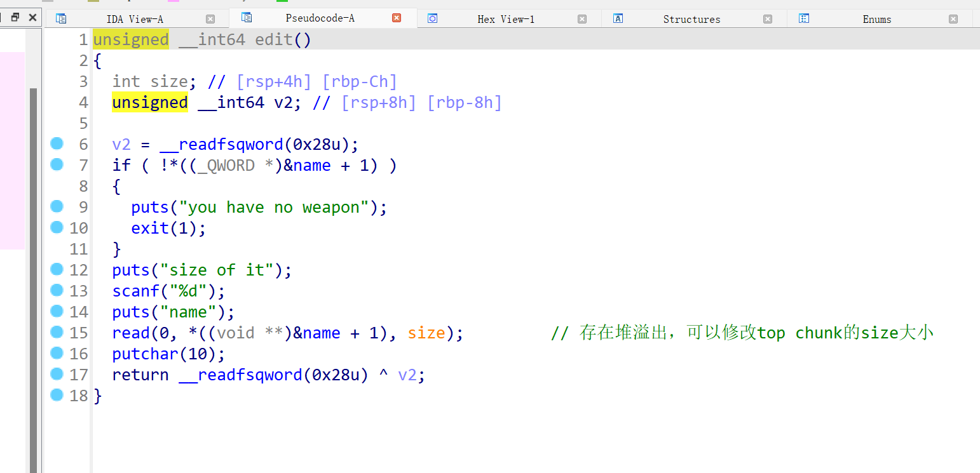
Task: Click the Pseudocode-A tab icon
Action: [x=247, y=17]
